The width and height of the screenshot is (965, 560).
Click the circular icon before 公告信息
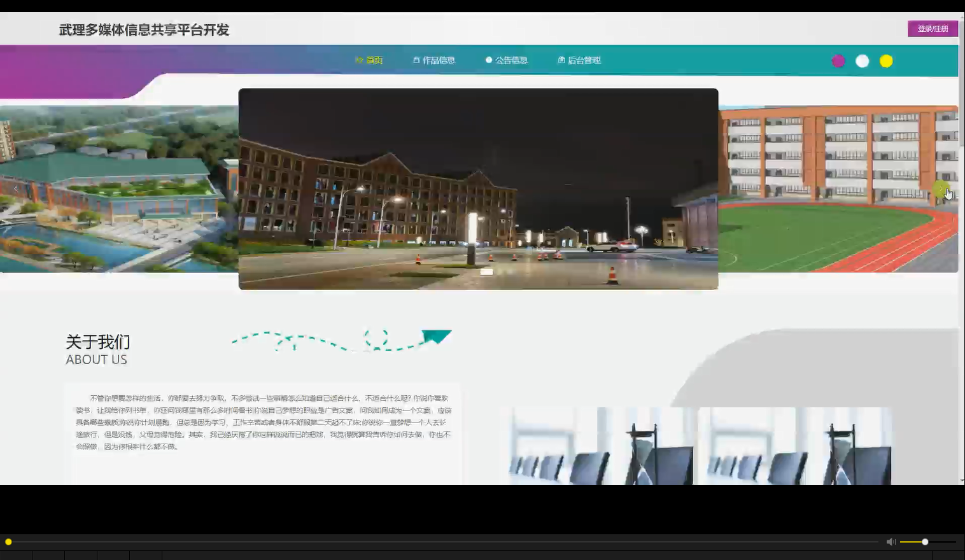(488, 60)
